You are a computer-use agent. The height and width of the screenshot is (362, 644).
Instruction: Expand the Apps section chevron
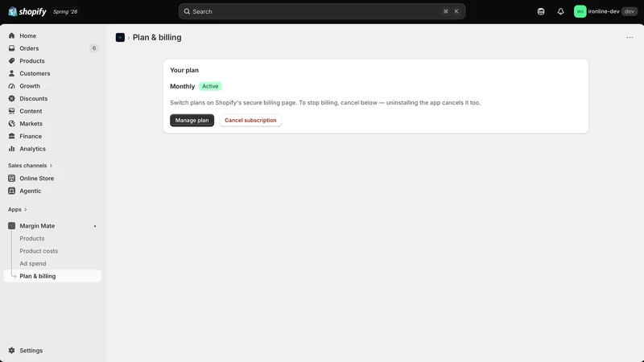pos(26,209)
